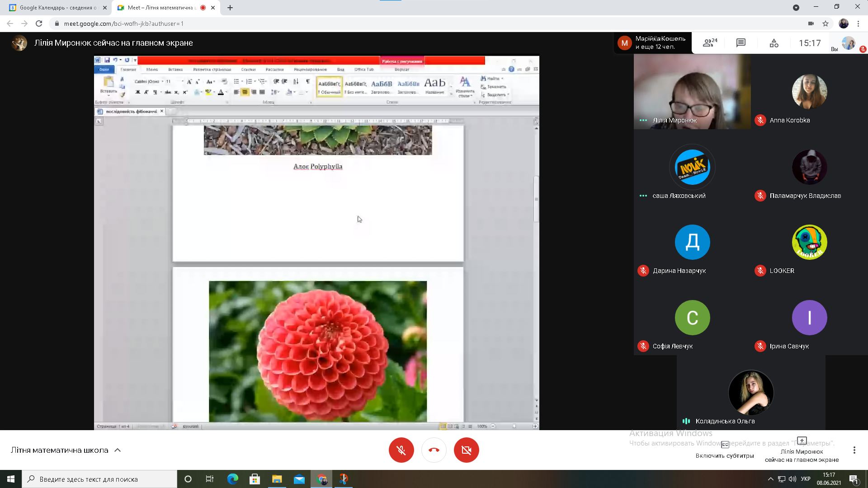Turn the camera back on
This screenshot has height=488, width=868.
[466, 450]
